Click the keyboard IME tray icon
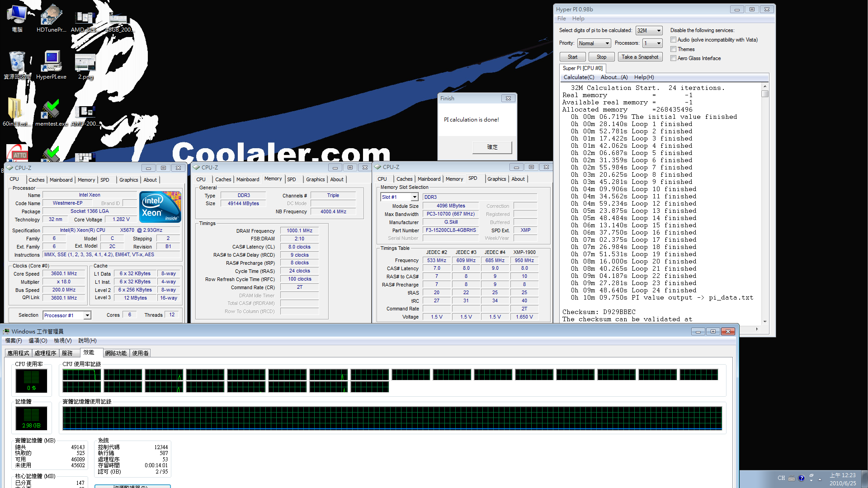868x488 pixels. [x=792, y=479]
